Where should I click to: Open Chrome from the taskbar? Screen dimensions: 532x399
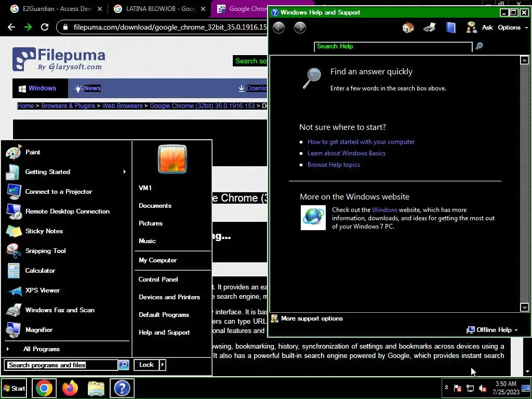tap(44, 388)
